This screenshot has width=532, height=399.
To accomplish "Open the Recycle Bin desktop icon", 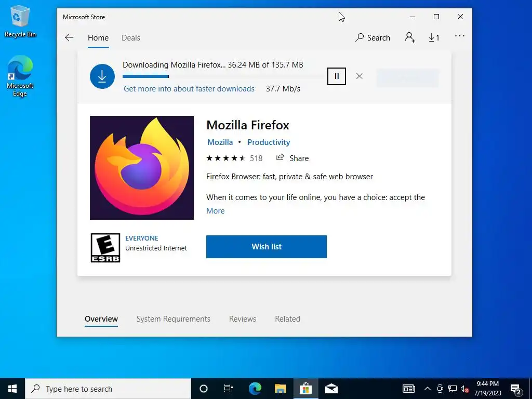I will click(20, 22).
